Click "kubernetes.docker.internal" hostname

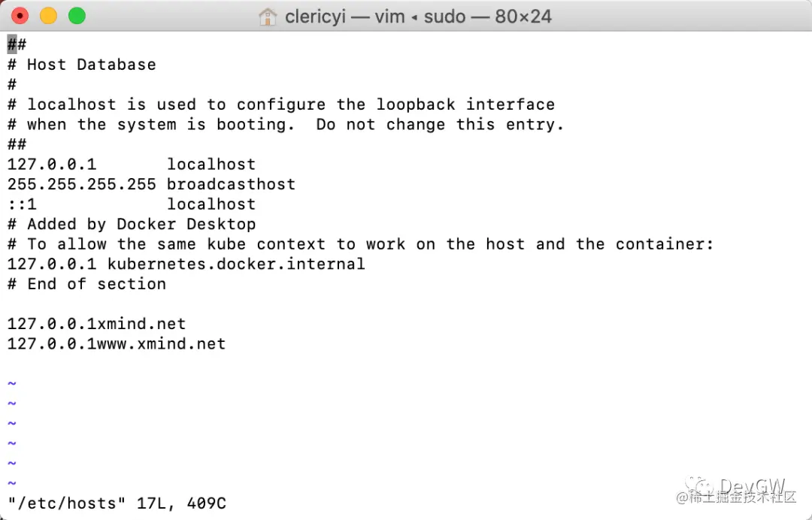(x=236, y=264)
